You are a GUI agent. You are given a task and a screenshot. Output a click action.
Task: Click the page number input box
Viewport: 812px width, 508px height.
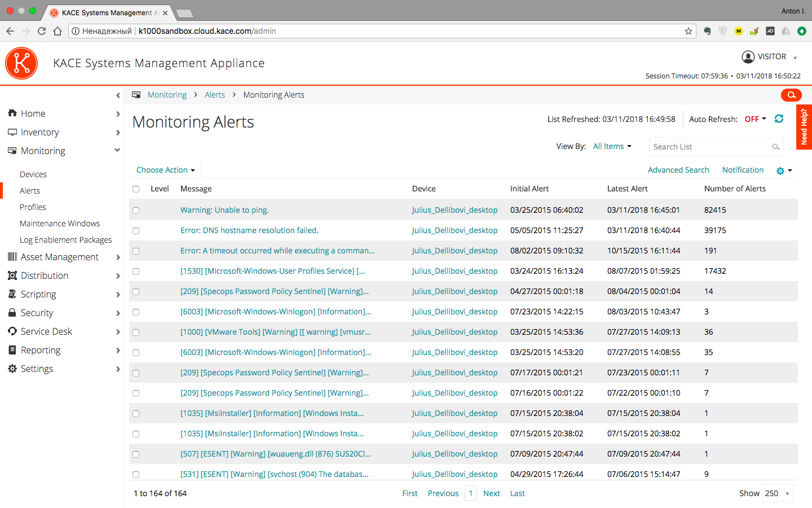pyautogui.click(x=471, y=493)
